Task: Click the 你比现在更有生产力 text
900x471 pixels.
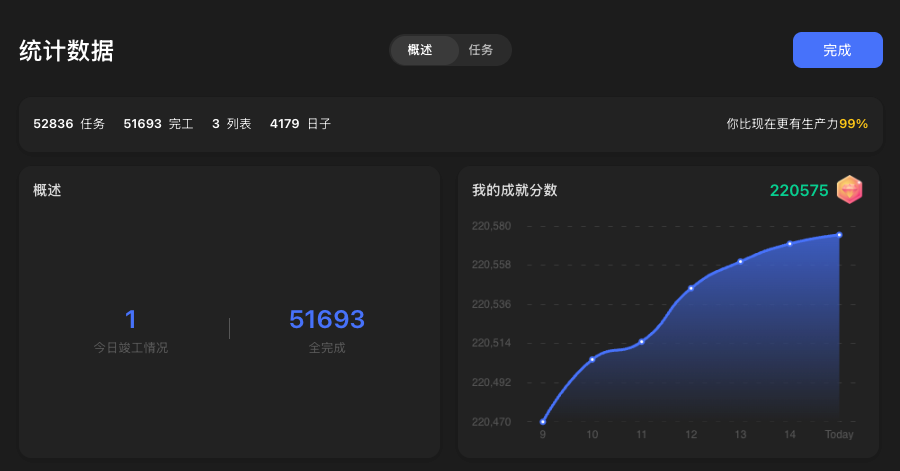Action: tap(782, 124)
